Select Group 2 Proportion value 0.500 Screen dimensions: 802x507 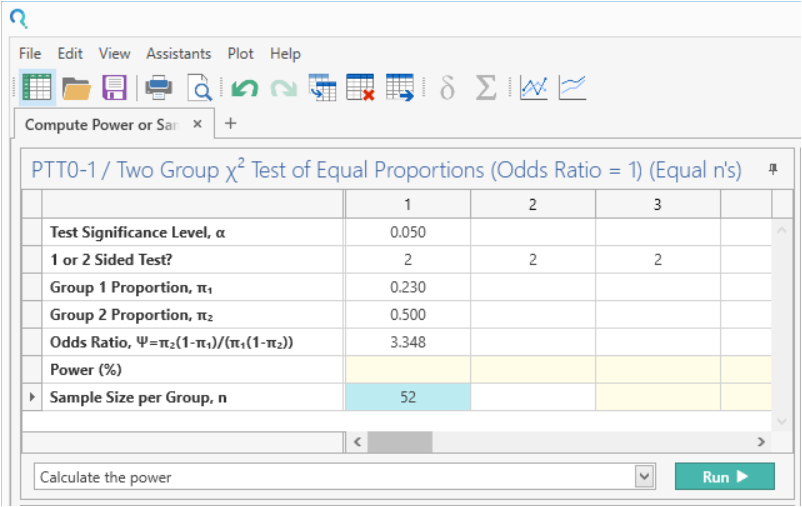(408, 315)
